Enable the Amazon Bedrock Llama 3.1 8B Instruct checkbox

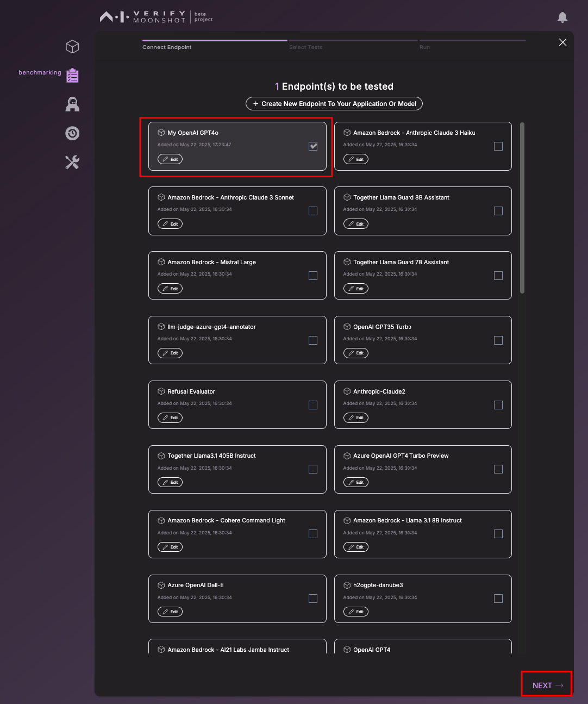tap(498, 534)
